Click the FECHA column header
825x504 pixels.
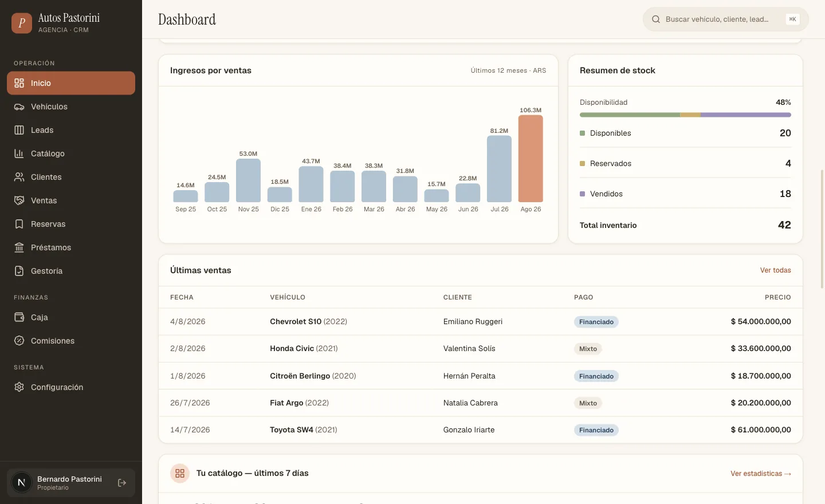point(182,297)
